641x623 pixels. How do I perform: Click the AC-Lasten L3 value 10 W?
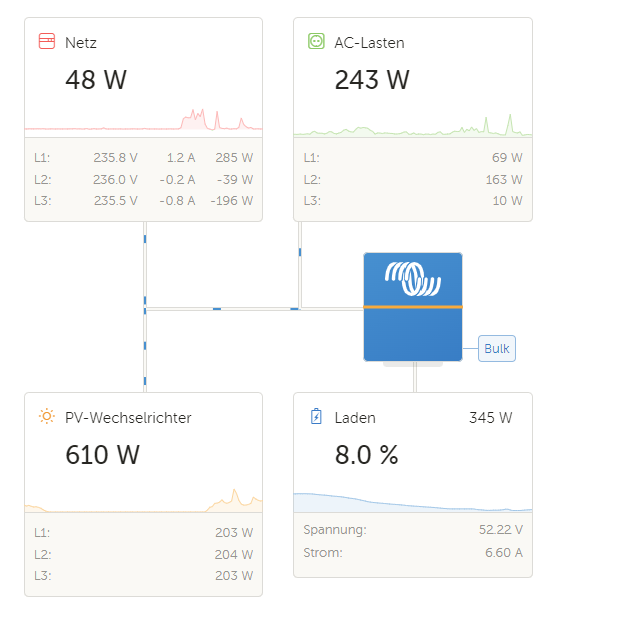pos(507,201)
